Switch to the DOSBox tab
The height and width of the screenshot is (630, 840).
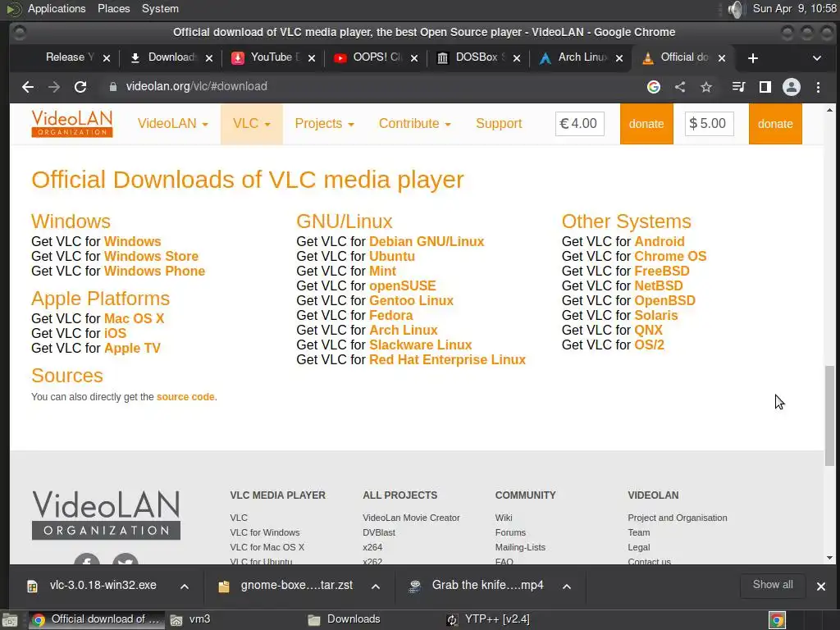479,57
